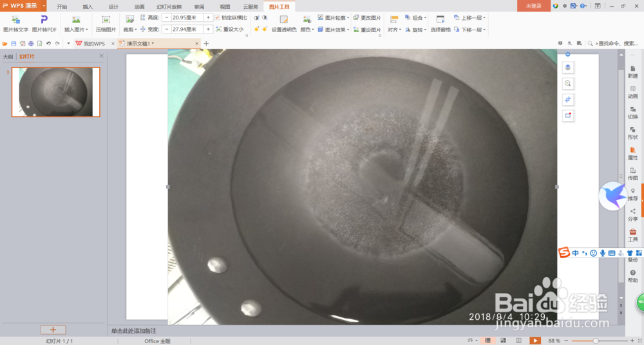Open the 图片转文字 image-to-text tool

tap(15, 24)
